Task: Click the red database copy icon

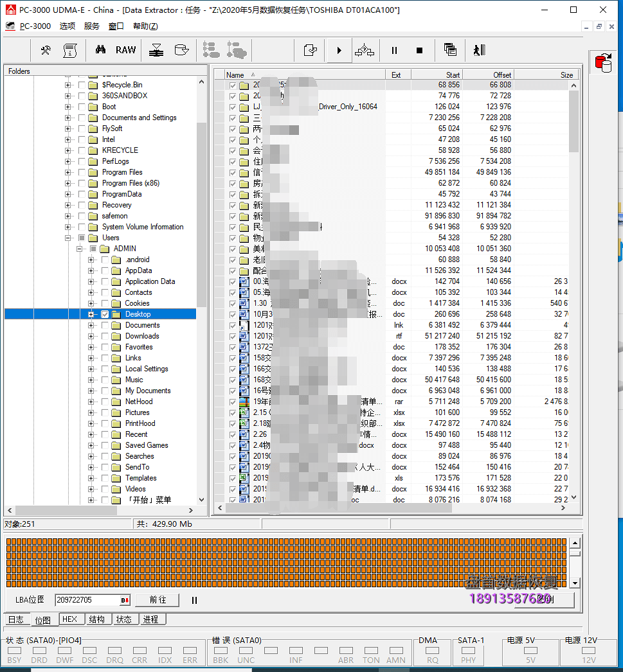Action: pos(604,63)
